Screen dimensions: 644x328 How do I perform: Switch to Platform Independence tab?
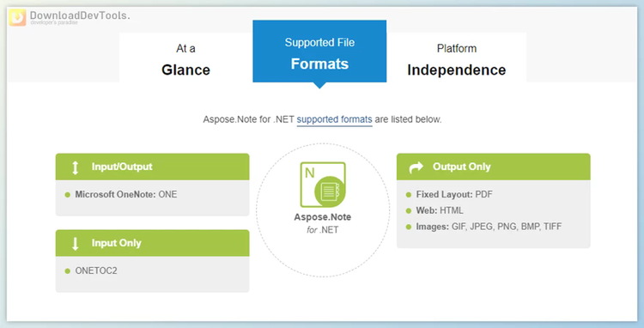(456, 58)
